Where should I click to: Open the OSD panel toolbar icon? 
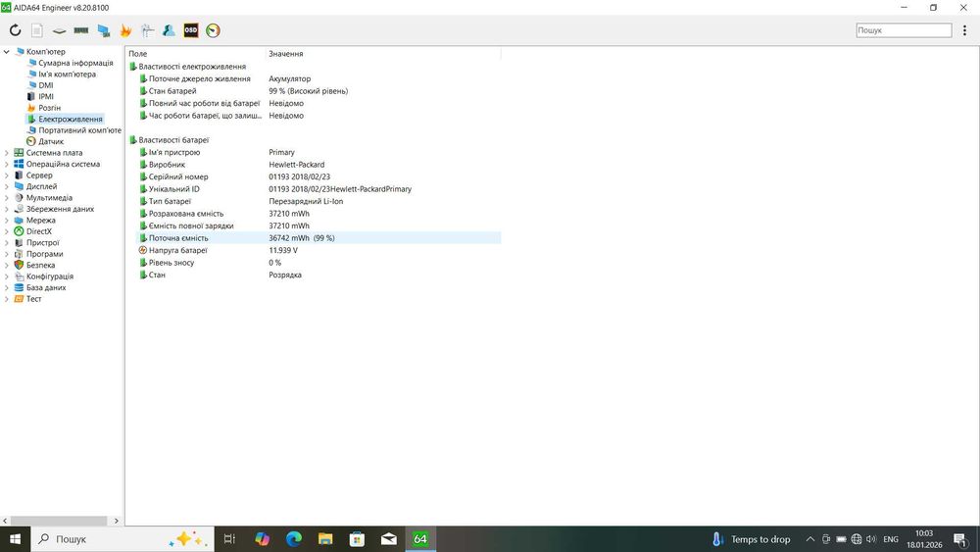point(191,30)
